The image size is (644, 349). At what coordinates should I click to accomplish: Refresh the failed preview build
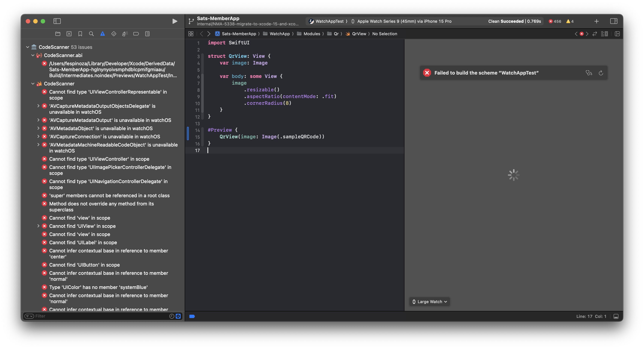(x=601, y=73)
